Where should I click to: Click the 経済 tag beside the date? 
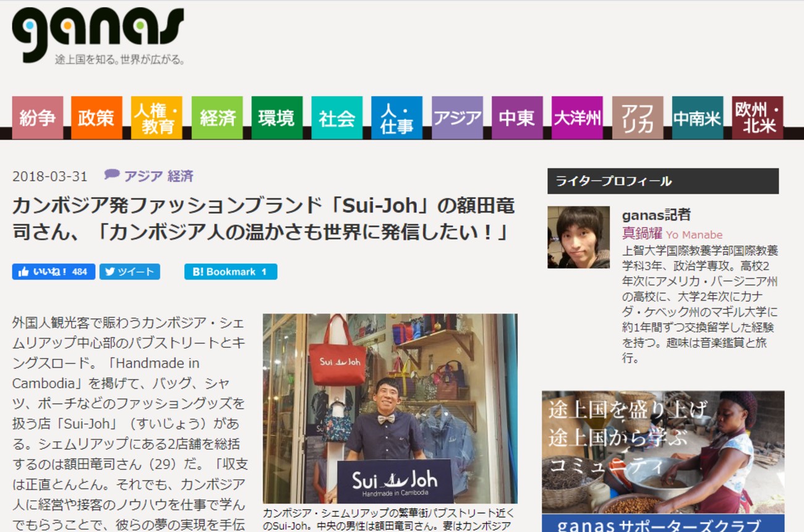[181, 176]
